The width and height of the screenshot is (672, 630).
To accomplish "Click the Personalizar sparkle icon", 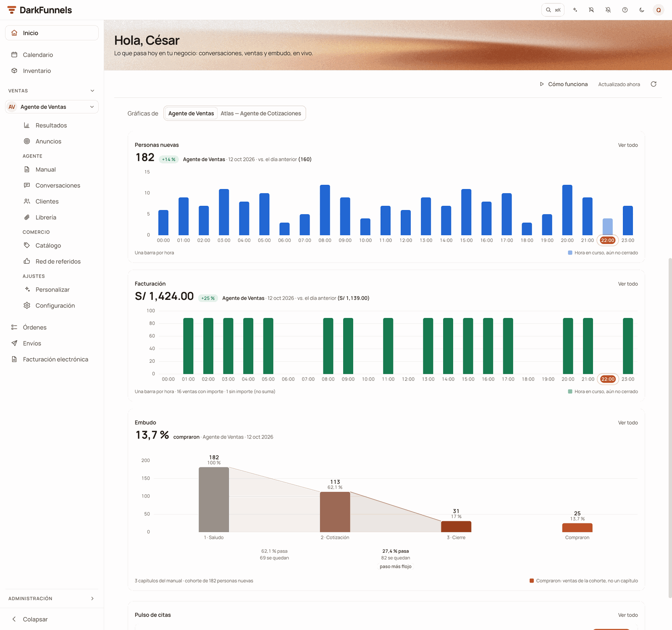I will [27, 289].
